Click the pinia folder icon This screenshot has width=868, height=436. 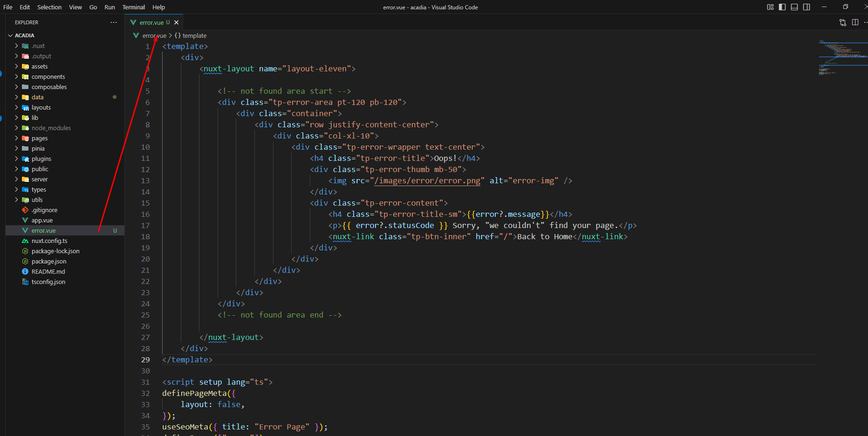(x=26, y=148)
